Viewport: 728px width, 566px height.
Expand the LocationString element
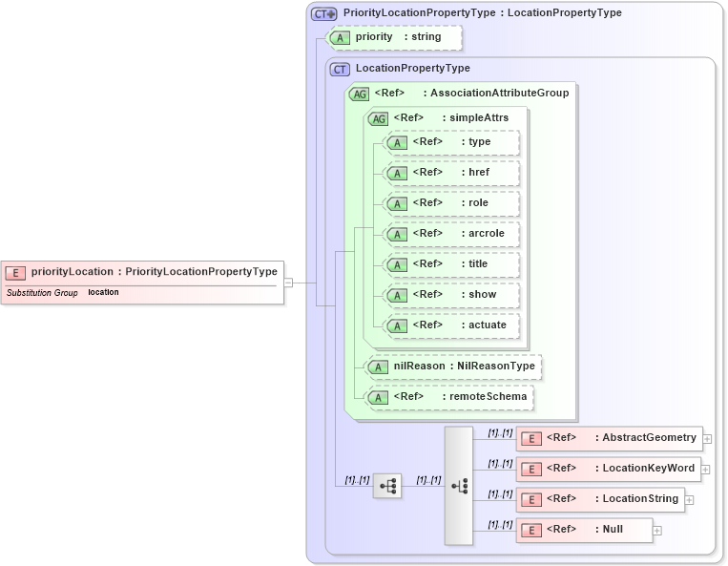pos(690,500)
